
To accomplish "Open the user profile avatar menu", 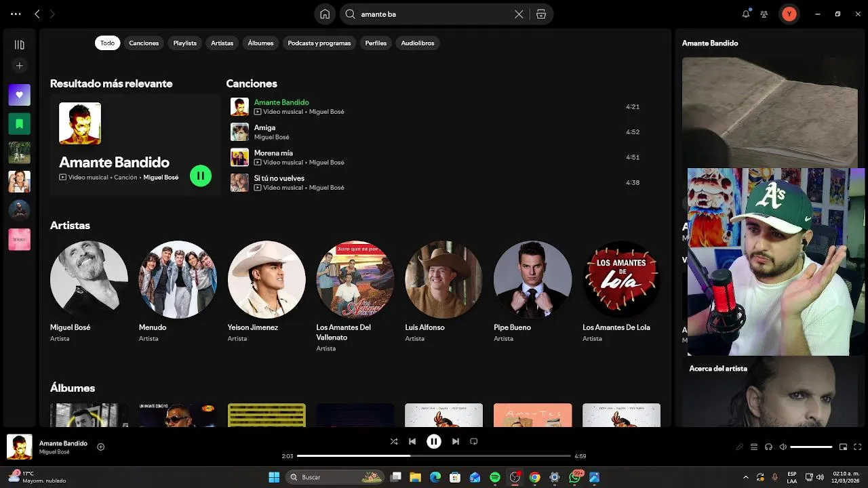I will [789, 14].
